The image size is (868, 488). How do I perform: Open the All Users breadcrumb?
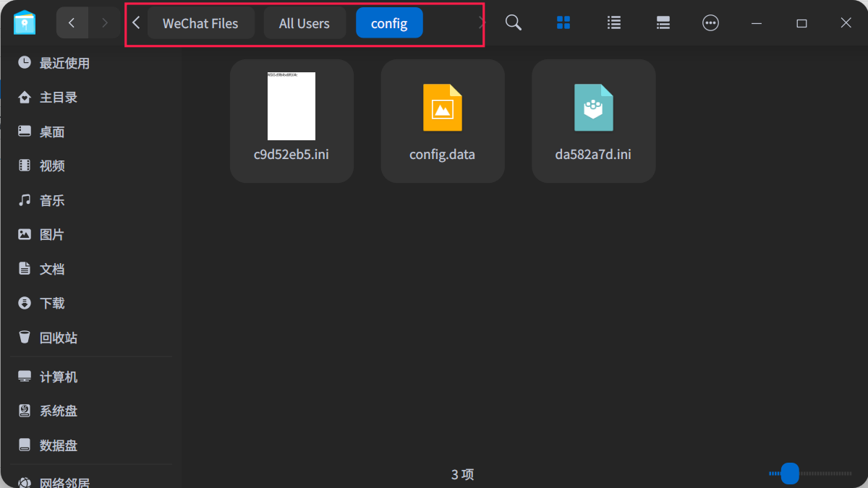pos(305,23)
